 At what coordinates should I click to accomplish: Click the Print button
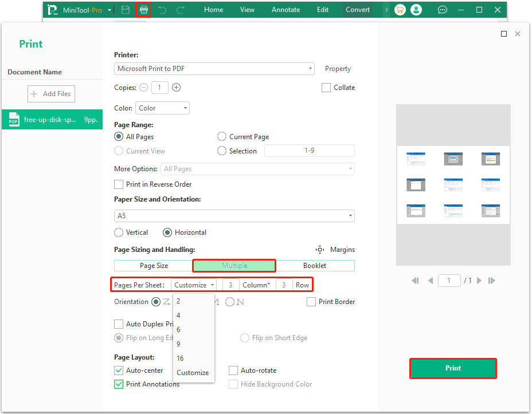(x=452, y=368)
